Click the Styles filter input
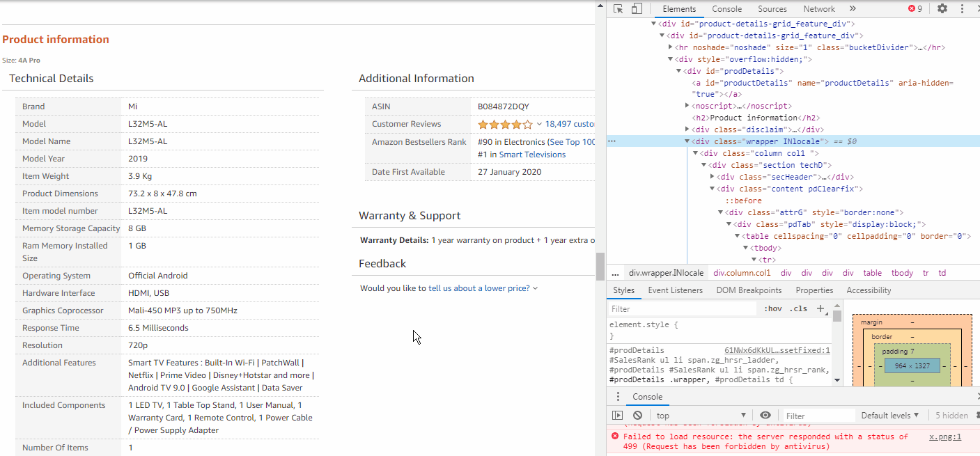Viewport: 980px width, 456px height. coord(682,308)
